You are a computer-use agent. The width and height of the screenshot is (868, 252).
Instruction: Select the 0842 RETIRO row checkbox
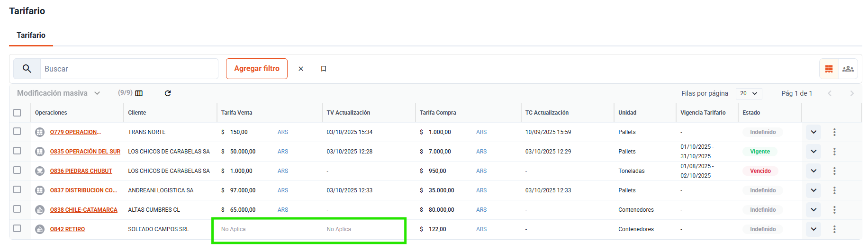18,228
